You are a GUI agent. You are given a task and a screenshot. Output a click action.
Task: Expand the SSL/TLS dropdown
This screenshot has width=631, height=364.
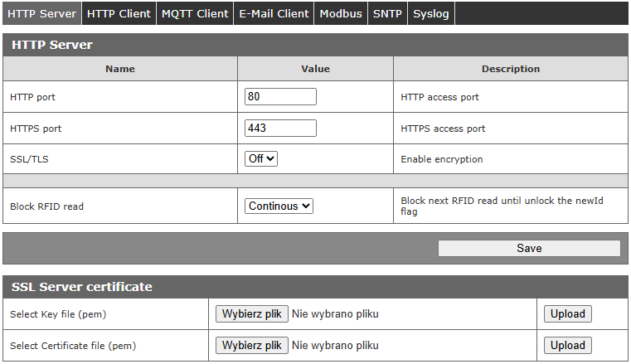pos(261,158)
